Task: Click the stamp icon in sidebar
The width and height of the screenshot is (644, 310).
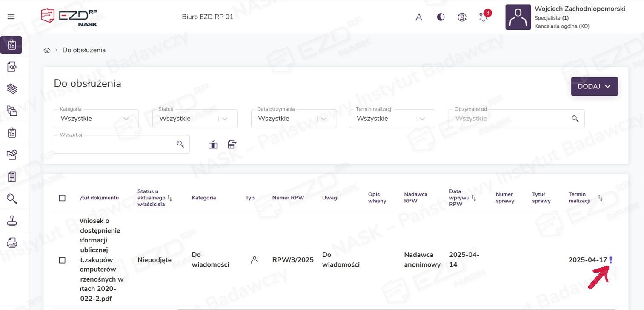Action: coord(12,221)
